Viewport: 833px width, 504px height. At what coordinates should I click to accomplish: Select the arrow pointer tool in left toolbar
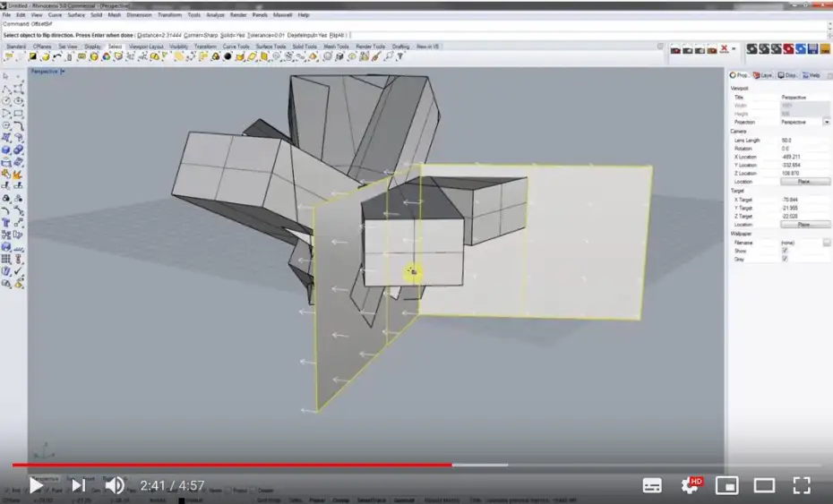[x=6, y=76]
